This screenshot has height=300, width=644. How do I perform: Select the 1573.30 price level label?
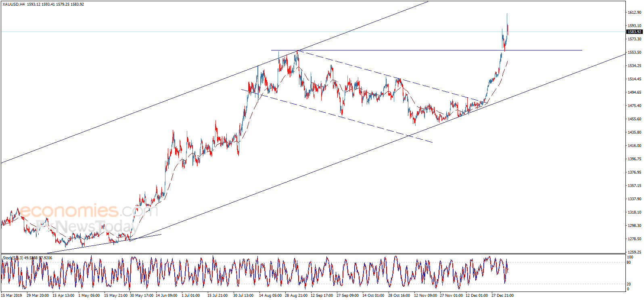tap(635, 39)
